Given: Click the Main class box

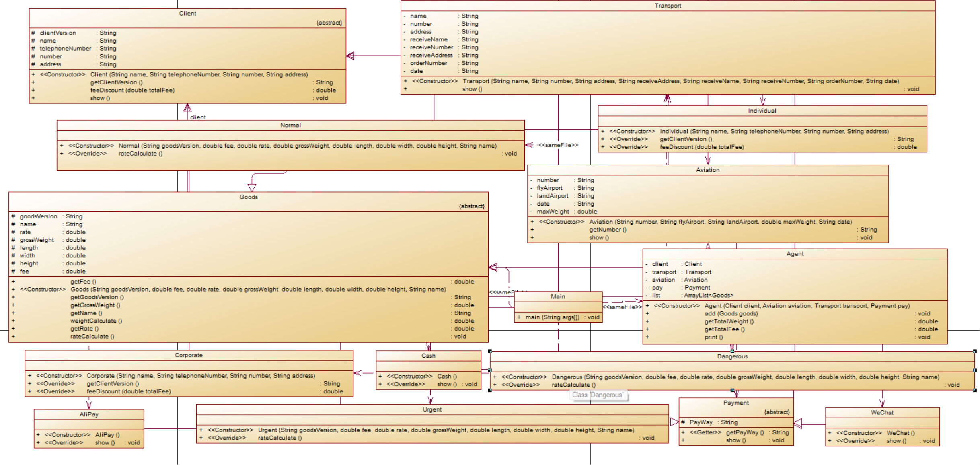Looking at the screenshot, I should pos(558,296).
